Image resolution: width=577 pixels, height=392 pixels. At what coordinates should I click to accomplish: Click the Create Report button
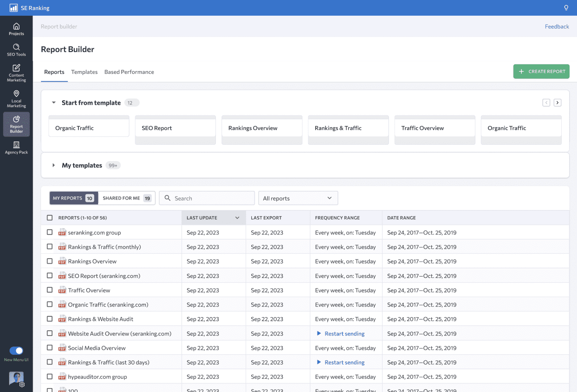[x=541, y=71]
